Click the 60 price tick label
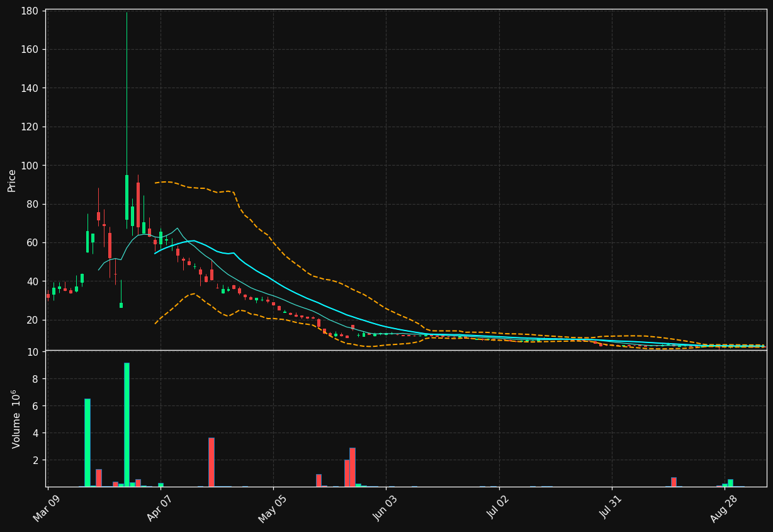Screen dimensions: 773x532 [34, 242]
